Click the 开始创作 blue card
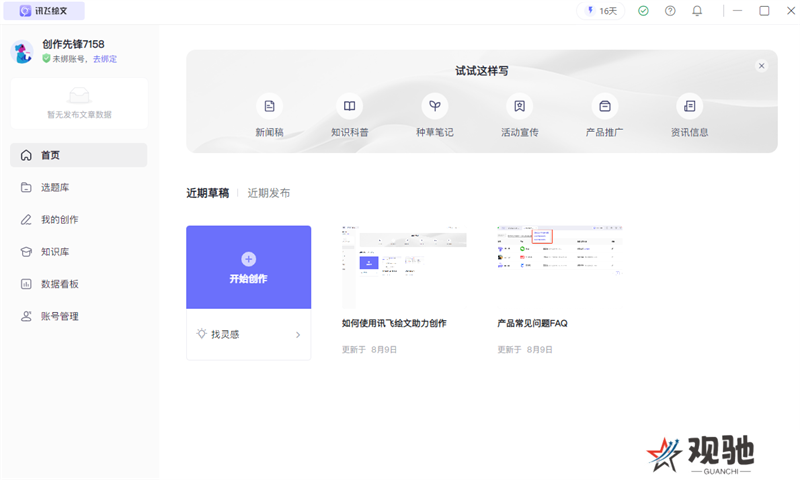 [248, 267]
